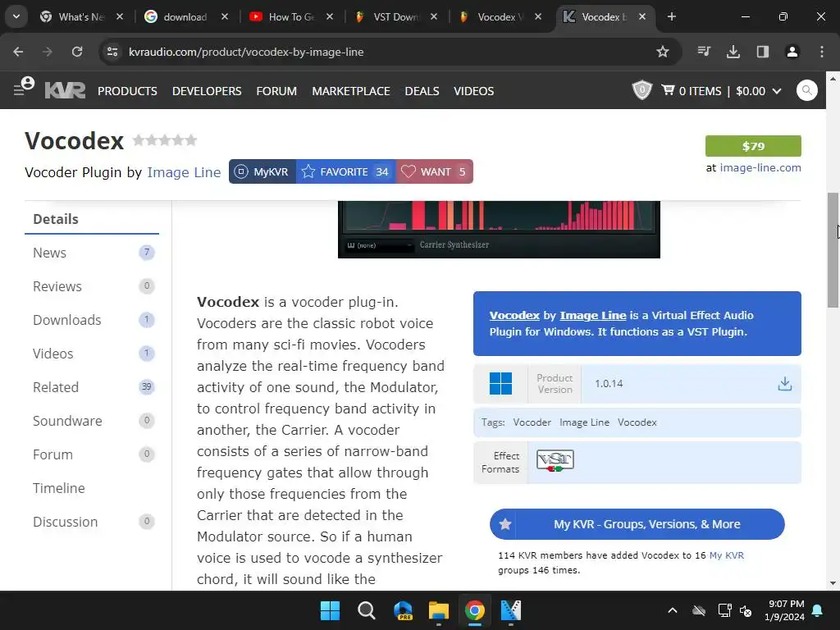Open the DEVELOPERS menu
Screen dimensions: 840x630
tap(207, 91)
